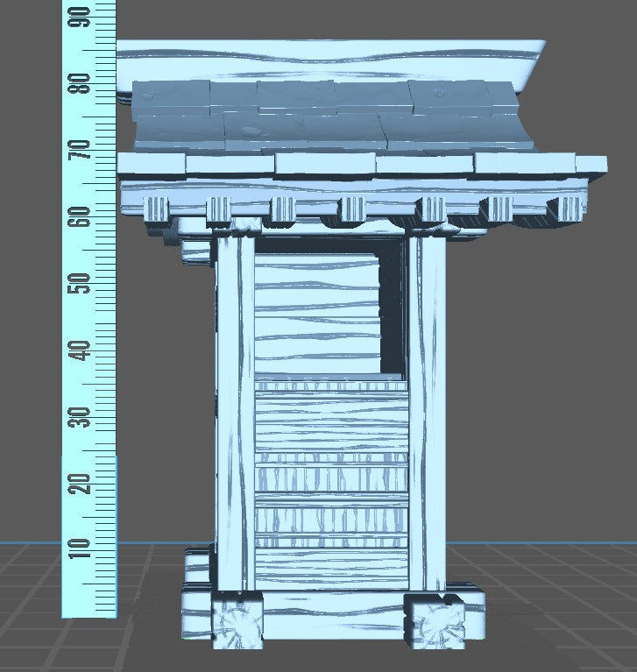The image size is (637, 672).
Task: Pick the carved base block at bottom left
Action: 237,623
